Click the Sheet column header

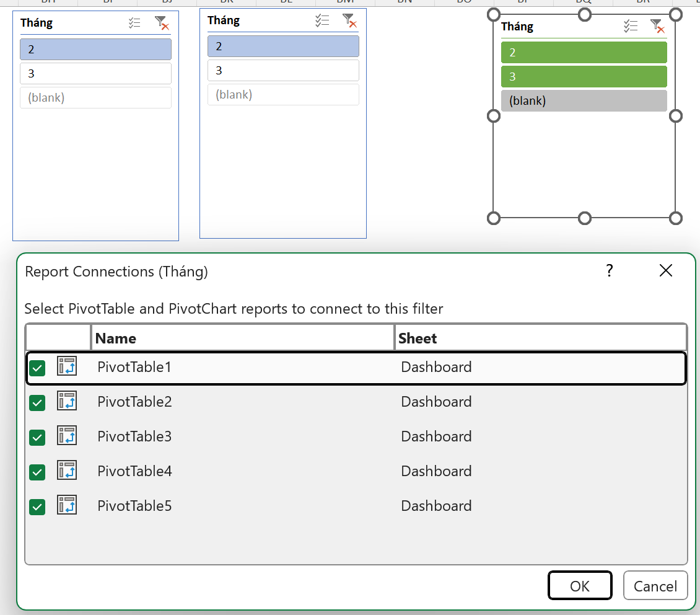click(x=539, y=338)
